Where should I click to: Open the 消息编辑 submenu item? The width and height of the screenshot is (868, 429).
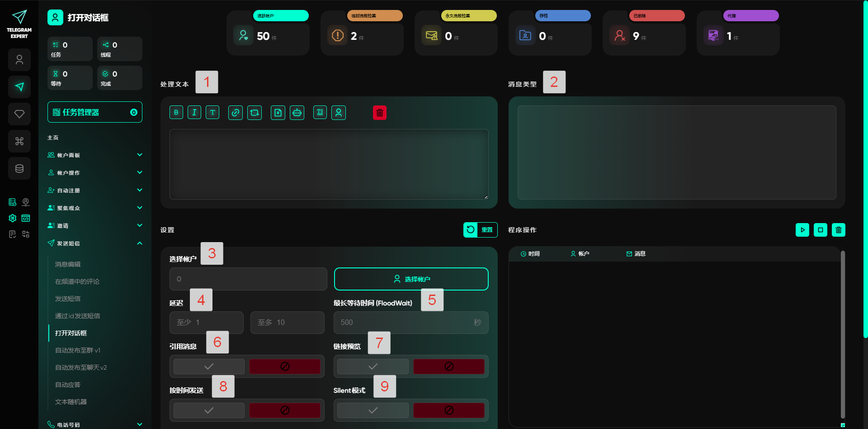(68, 264)
